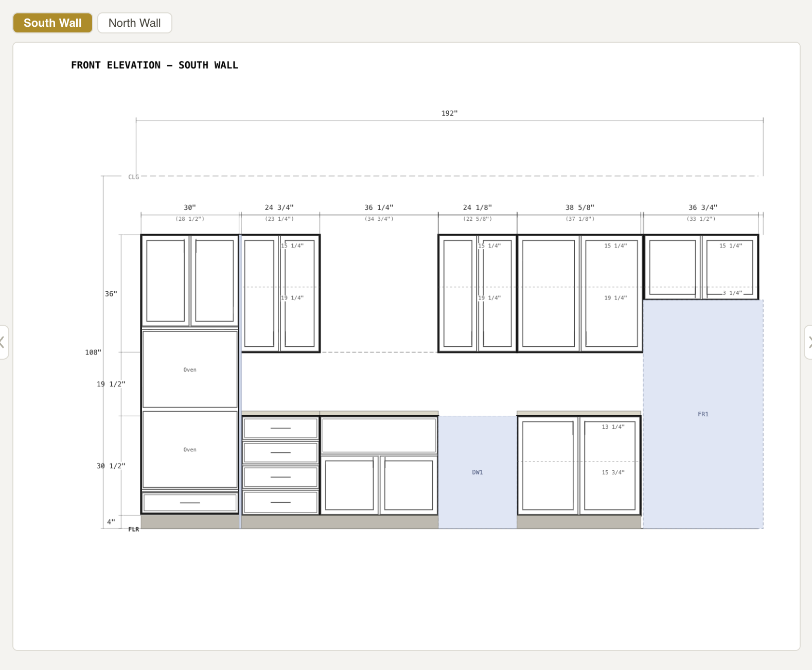Click the FR1 refrigerator space
The height and width of the screenshot is (670, 812).
pyautogui.click(x=703, y=414)
